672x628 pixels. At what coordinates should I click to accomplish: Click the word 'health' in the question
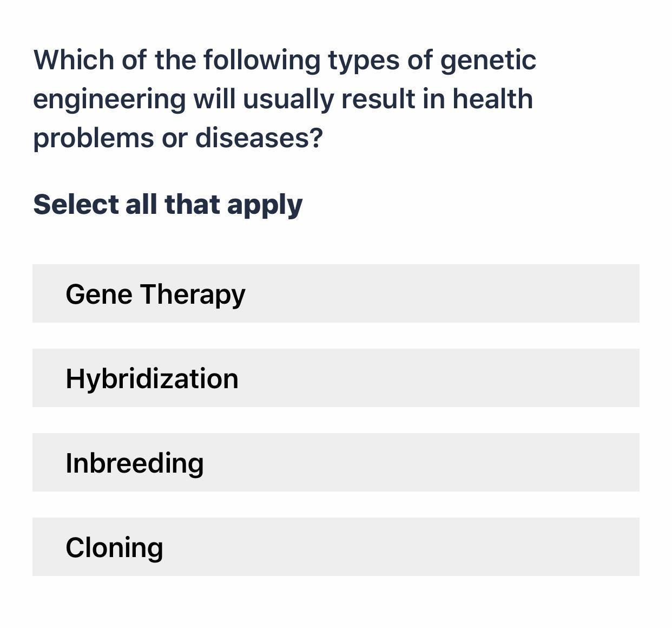[x=492, y=99]
